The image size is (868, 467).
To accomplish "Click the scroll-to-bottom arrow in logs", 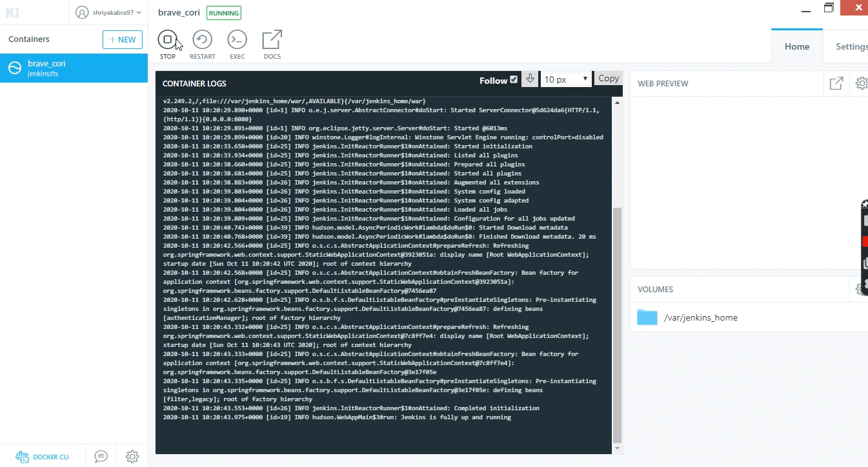I will point(530,79).
